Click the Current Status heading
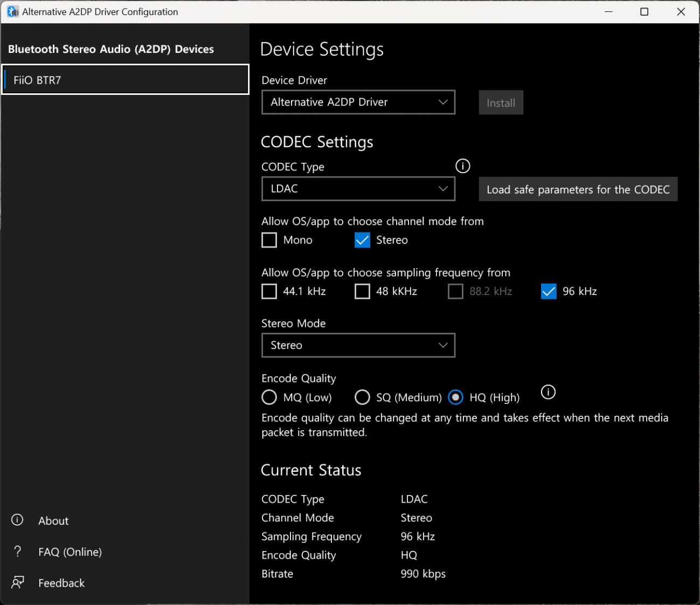This screenshot has width=700, height=605. point(311,470)
